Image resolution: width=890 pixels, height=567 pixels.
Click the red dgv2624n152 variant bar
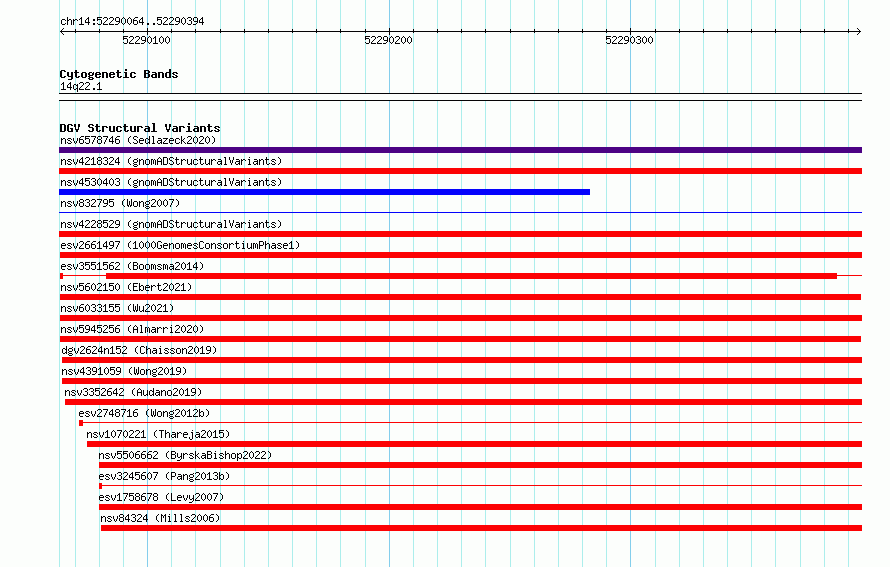[x=462, y=360]
